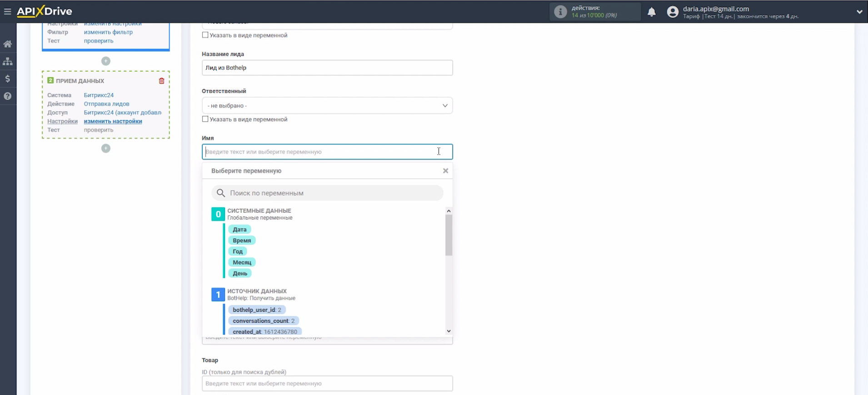This screenshot has width=868, height=395.
Task: Click the Товар label
Action: tap(210, 360)
